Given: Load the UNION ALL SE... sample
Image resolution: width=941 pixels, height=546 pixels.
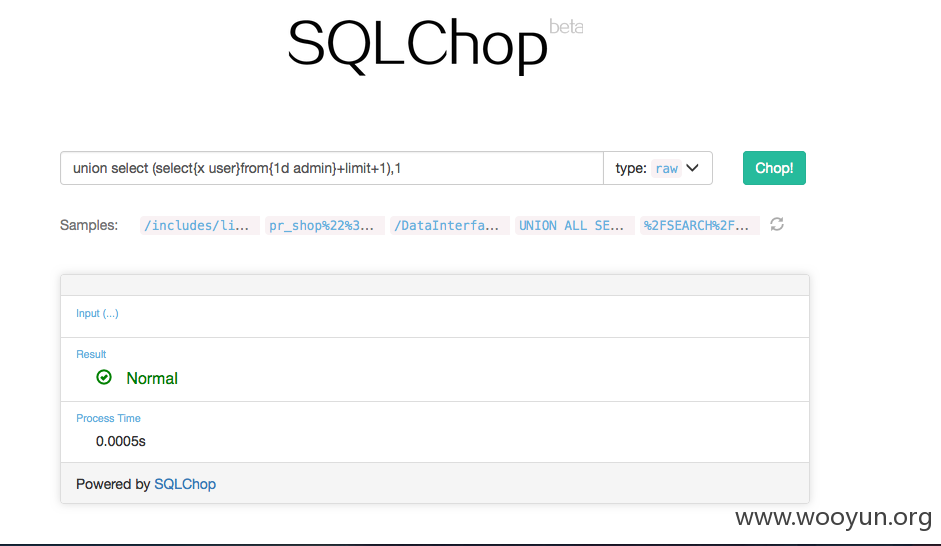Looking at the screenshot, I should (574, 226).
